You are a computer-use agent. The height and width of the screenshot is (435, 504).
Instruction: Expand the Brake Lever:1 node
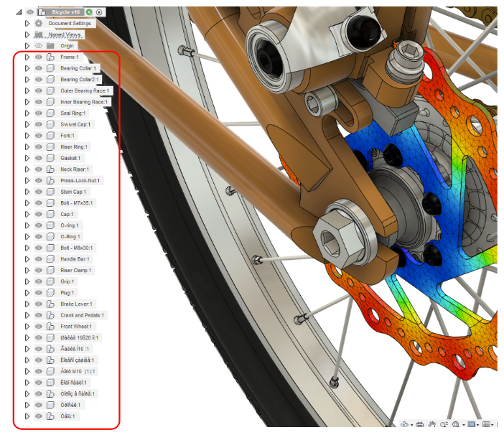(27, 304)
